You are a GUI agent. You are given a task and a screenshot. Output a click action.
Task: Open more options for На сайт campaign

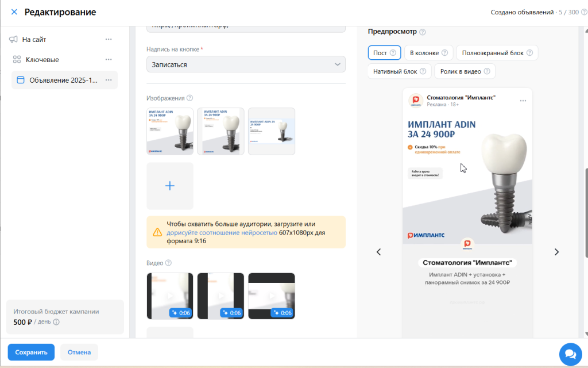click(x=109, y=39)
